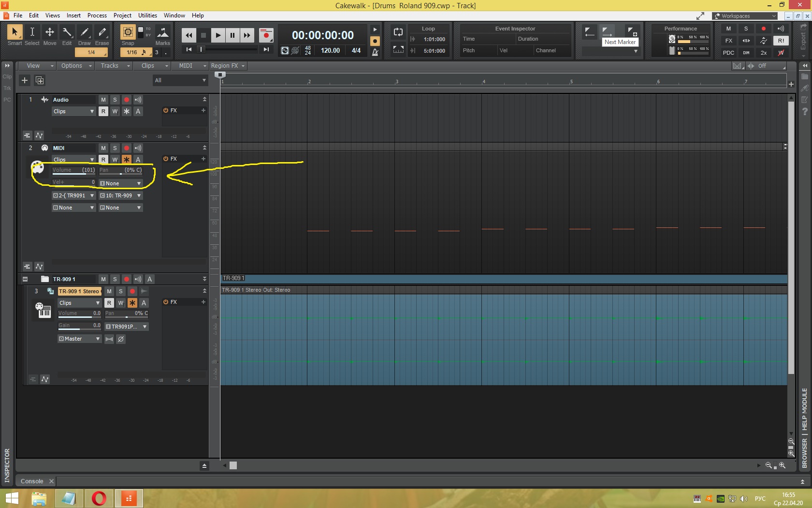Adjust the MIDI track Volume slider
The height and width of the screenshot is (508, 812).
click(x=73, y=170)
